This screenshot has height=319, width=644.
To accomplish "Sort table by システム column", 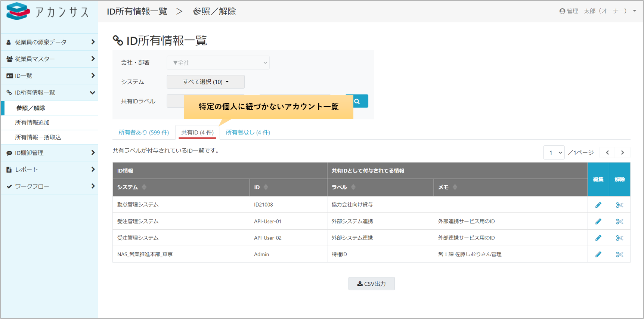I will click(x=144, y=187).
